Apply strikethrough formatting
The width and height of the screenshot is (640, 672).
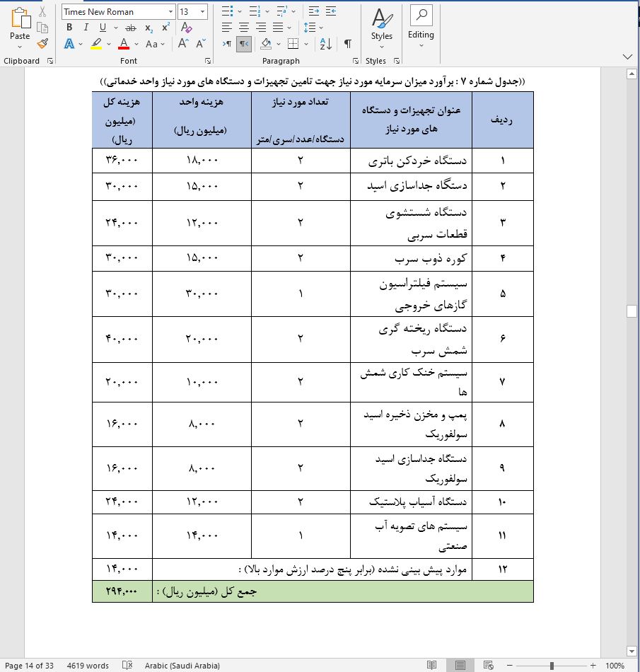coord(132,27)
